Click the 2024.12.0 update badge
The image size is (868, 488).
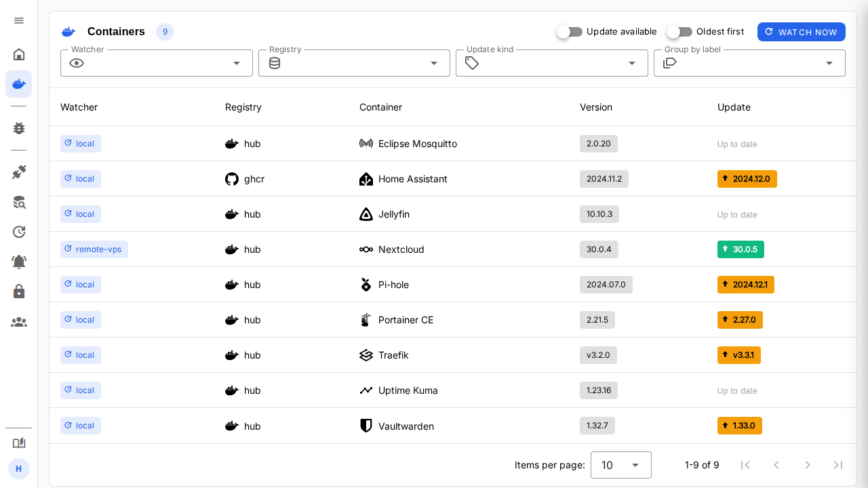click(x=747, y=179)
